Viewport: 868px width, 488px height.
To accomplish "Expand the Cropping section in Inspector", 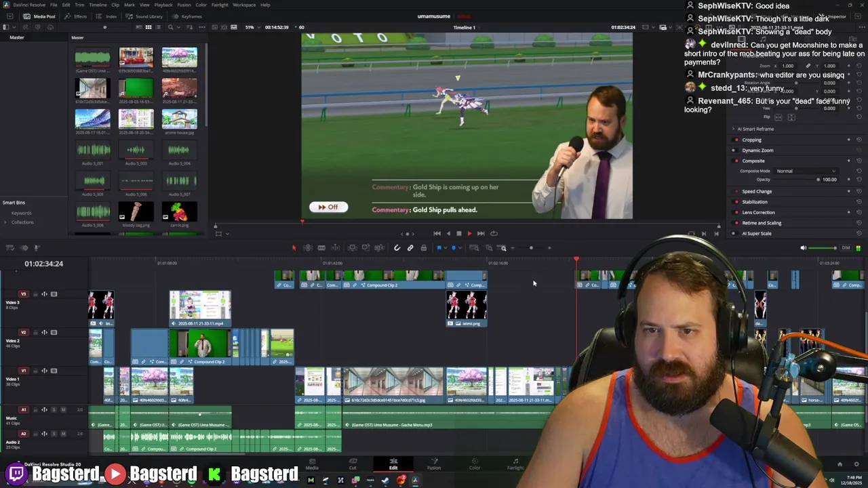I will [x=751, y=140].
